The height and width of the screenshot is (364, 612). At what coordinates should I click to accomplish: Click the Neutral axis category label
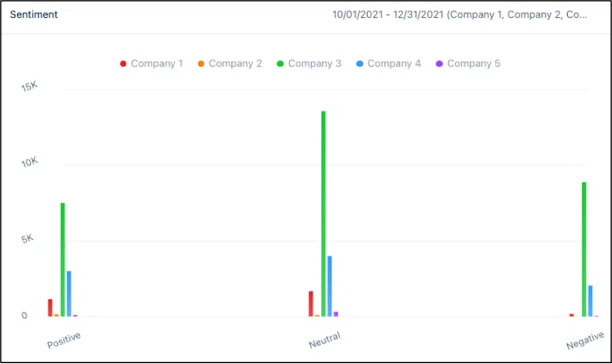tap(324, 340)
